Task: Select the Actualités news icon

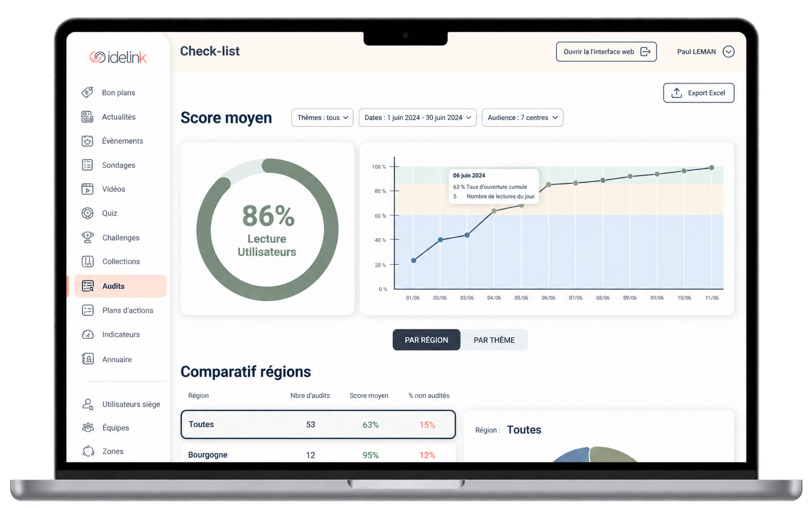Action: pyautogui.click(x=88, y=117)
